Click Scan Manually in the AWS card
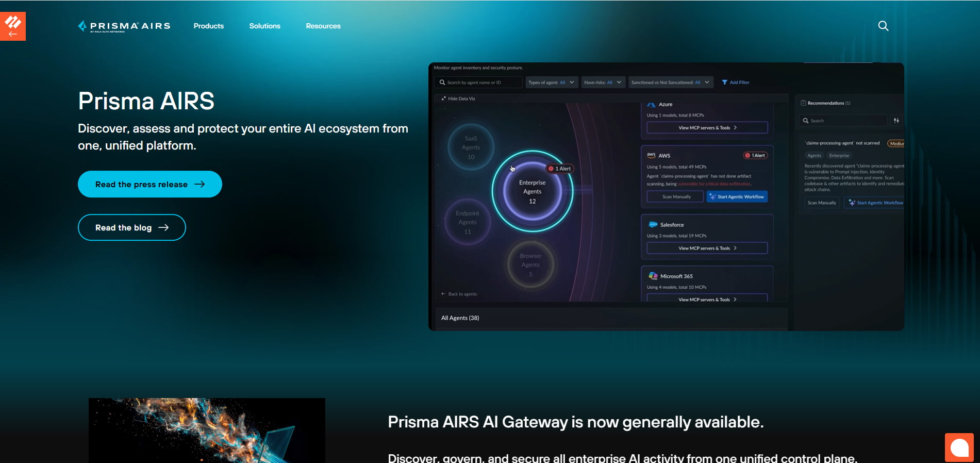 click(x=675, y=196)
